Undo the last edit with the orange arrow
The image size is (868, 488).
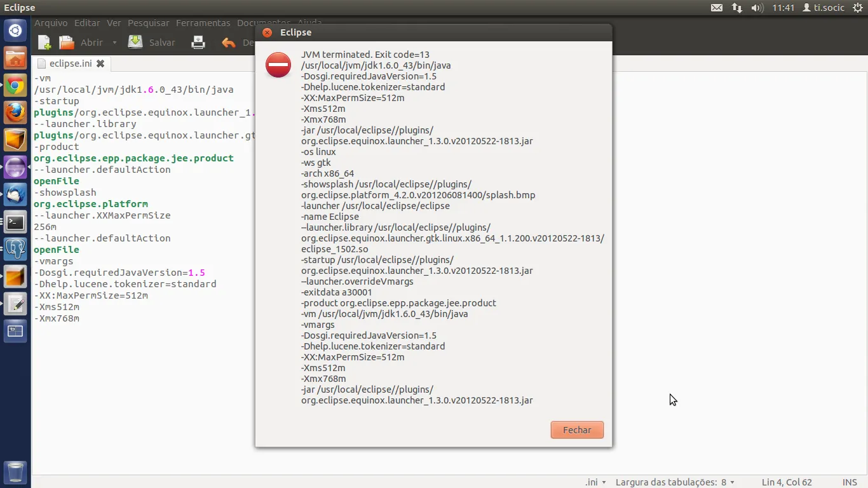tap(229, 43)
